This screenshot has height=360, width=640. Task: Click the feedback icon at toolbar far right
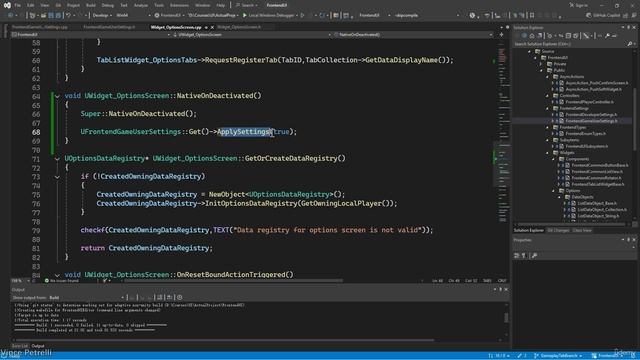(x=633, y=15)
